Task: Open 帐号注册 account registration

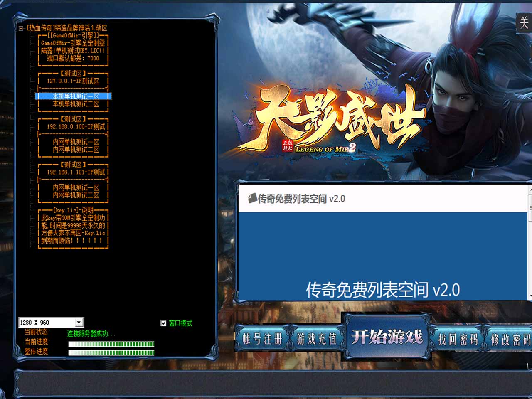Action: click(x=262, y=339)
